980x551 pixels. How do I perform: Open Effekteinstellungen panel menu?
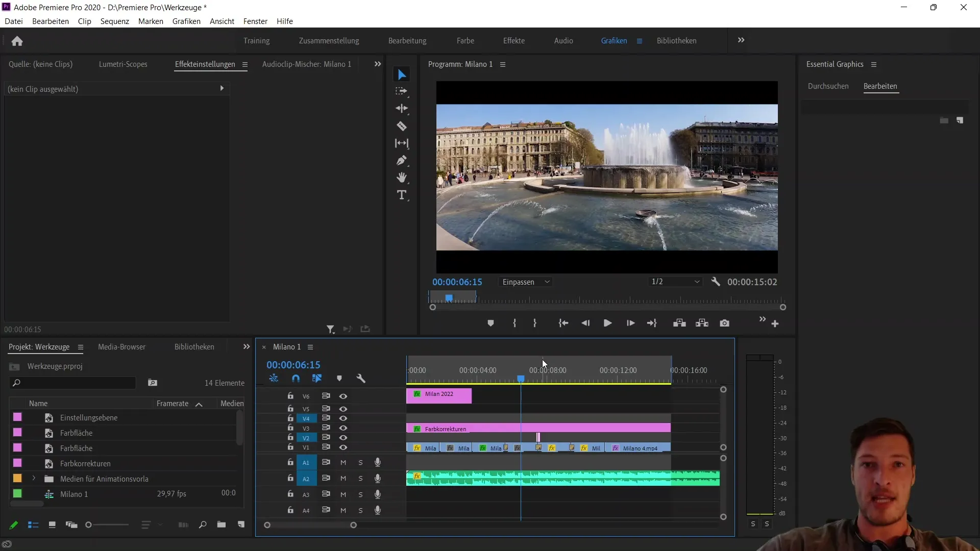(245, 64)
